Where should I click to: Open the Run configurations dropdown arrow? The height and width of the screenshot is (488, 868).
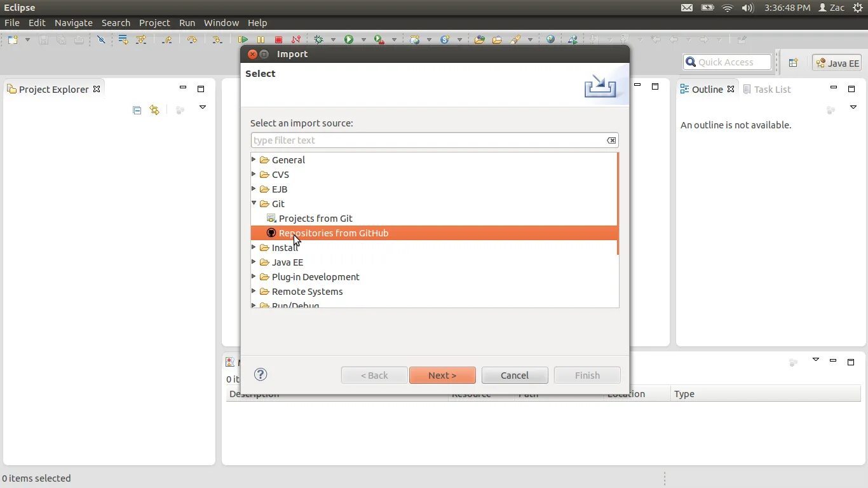(x=363, y=39)
